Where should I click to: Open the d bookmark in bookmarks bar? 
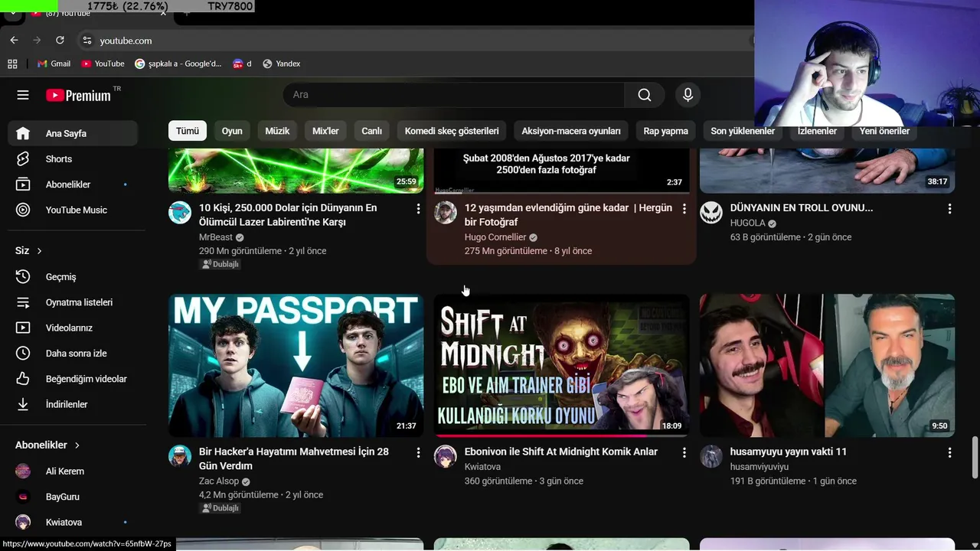pos(242,64)
